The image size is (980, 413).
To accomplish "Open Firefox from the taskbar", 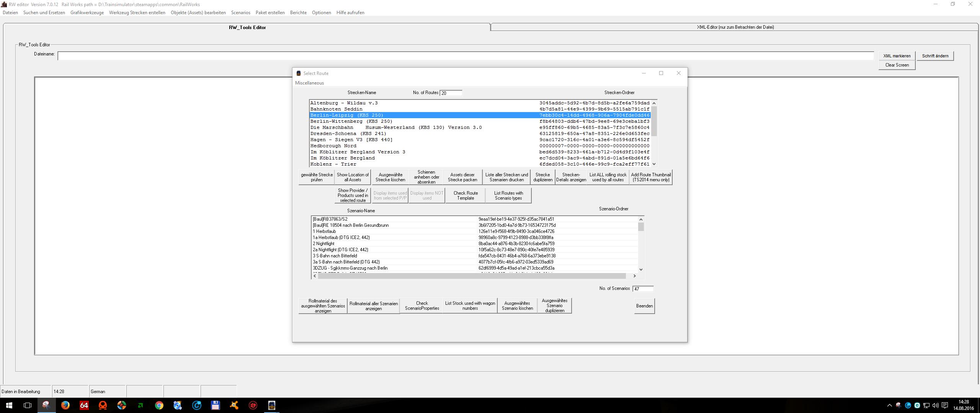I will pyautogui.click(x=65, y=405).
